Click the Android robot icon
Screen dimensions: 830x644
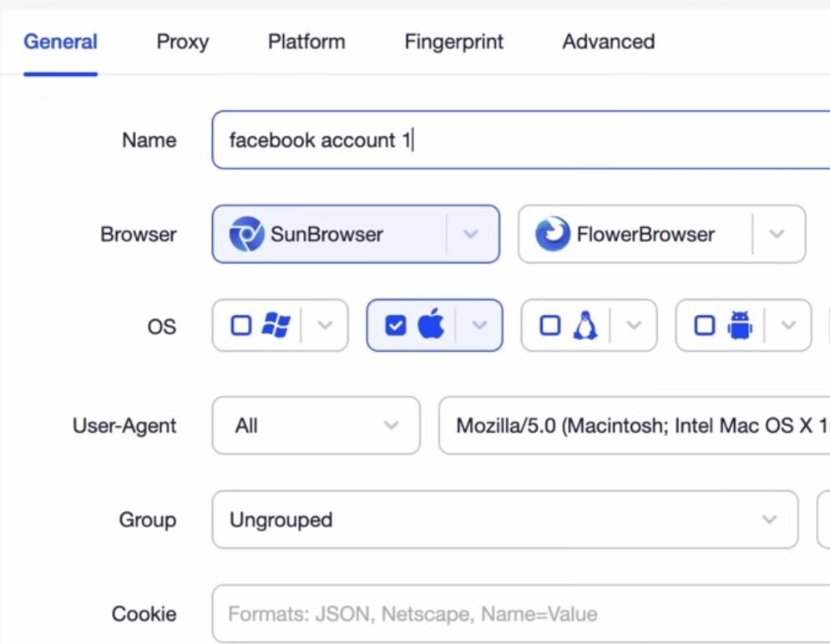(740, 325)
